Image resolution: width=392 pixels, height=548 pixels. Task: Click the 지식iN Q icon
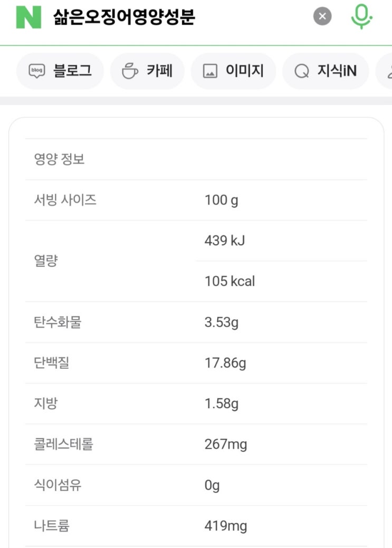pyautogui.click(x=302, y=71)
